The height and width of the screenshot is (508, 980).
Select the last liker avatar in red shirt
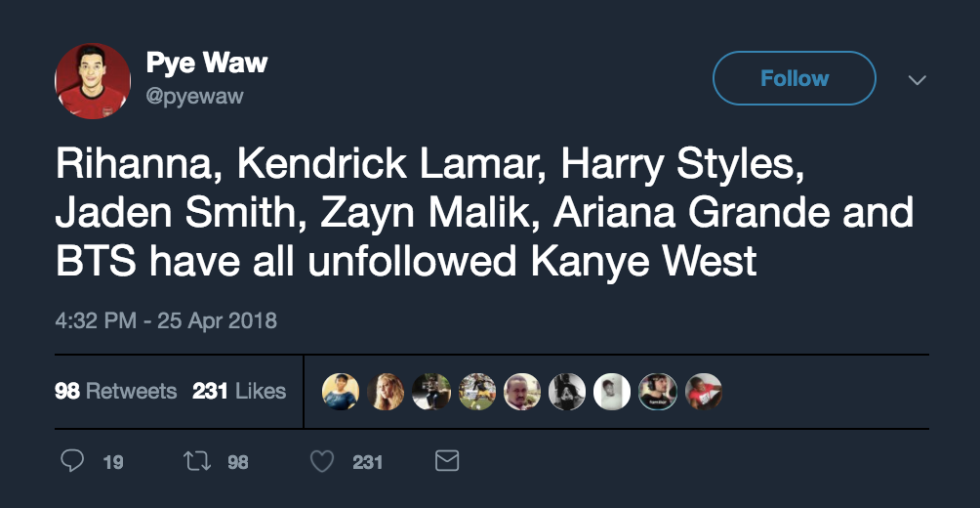point(703,391)
